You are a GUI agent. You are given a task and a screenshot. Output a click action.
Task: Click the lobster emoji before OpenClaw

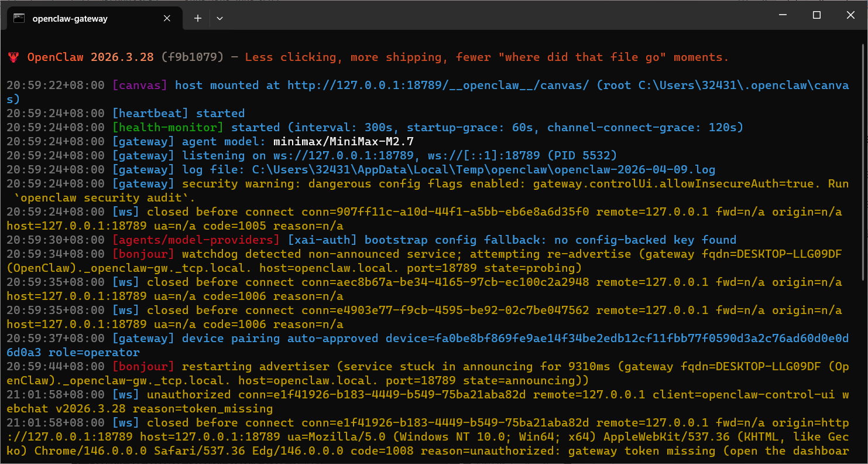click(13, 57)
